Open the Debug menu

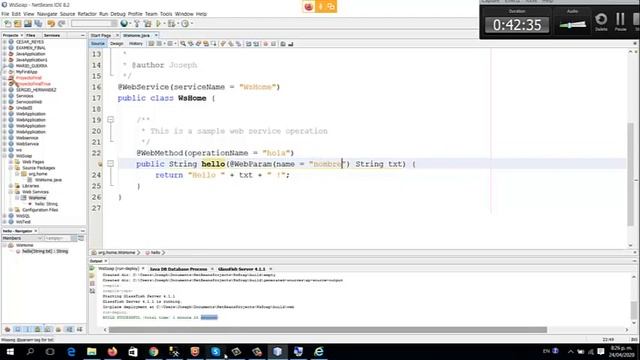click(118, 14)
